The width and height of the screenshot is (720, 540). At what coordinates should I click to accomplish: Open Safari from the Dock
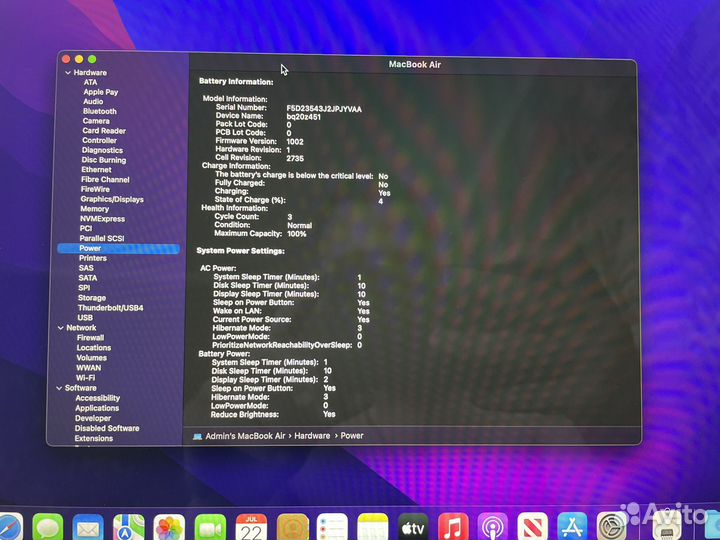pos(10,528)
